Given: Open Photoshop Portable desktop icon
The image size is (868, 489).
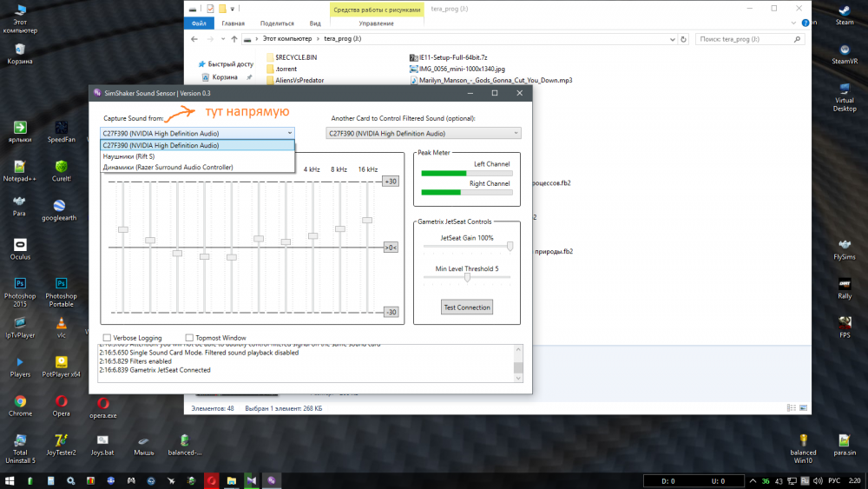Looking at the screenshot, I should (x=61, y=292).
